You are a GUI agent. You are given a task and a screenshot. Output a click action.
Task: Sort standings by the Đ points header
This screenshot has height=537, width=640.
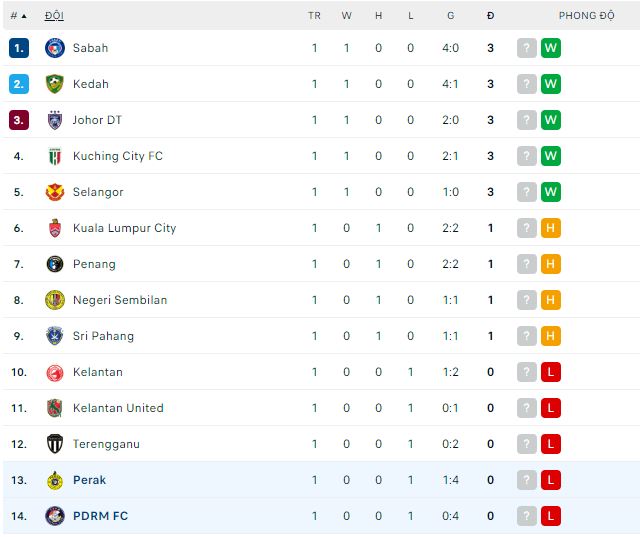pyautogui.click(x=490, y=16)
